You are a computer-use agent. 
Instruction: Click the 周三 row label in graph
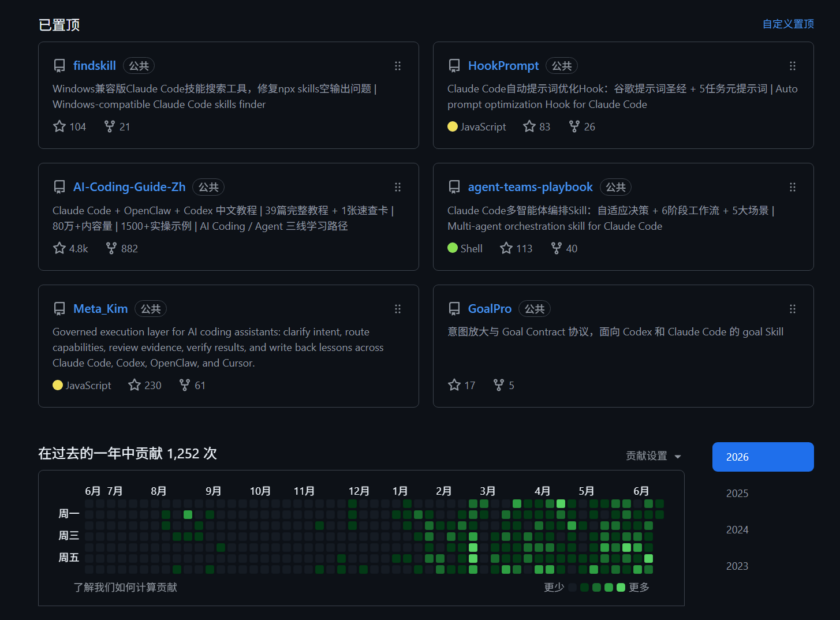[69, 536]
